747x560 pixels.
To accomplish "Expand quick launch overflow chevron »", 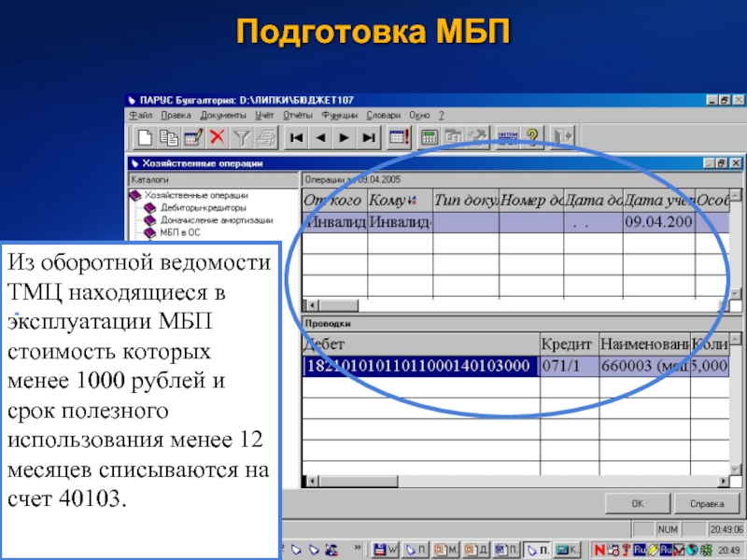I will pyautogui.click(x=358, y=548).
